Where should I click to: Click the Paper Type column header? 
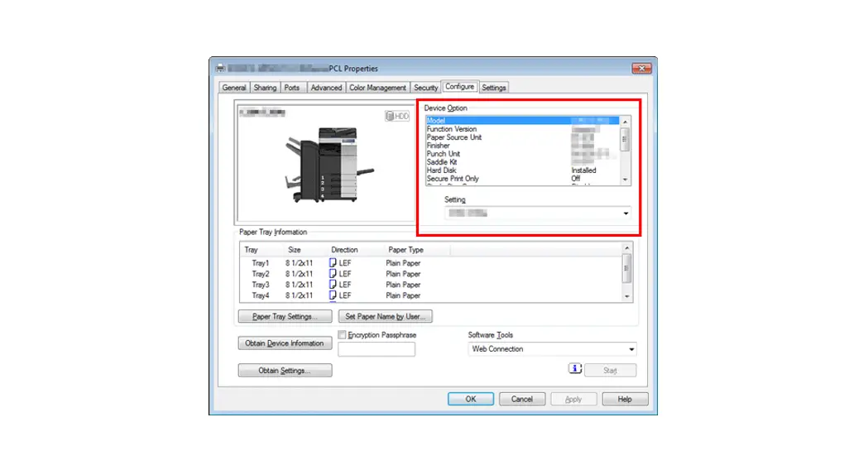pos(405,250)
